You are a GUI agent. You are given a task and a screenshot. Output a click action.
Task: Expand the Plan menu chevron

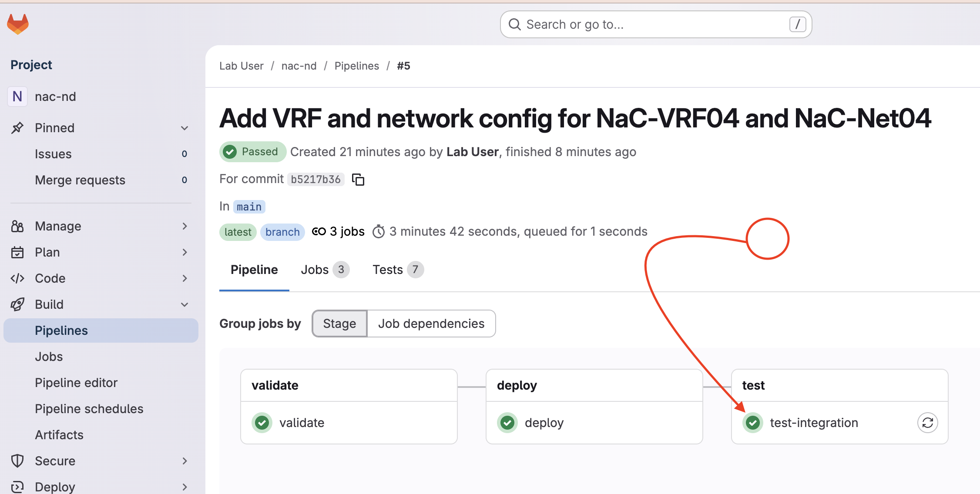pyautogui.click(x=185, y=252)
